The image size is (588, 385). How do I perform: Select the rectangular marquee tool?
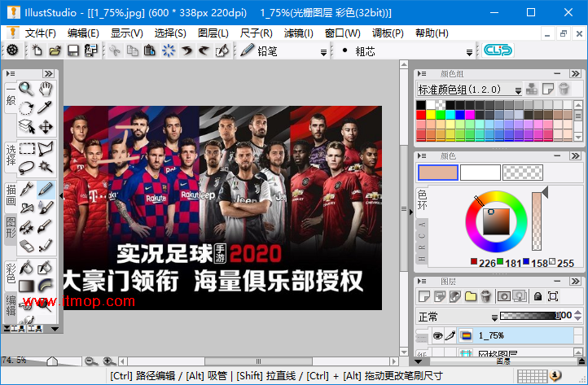pos(27,149)
